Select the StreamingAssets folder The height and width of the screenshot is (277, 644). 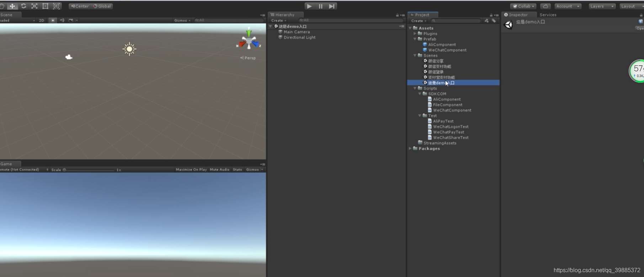point(440,143)
